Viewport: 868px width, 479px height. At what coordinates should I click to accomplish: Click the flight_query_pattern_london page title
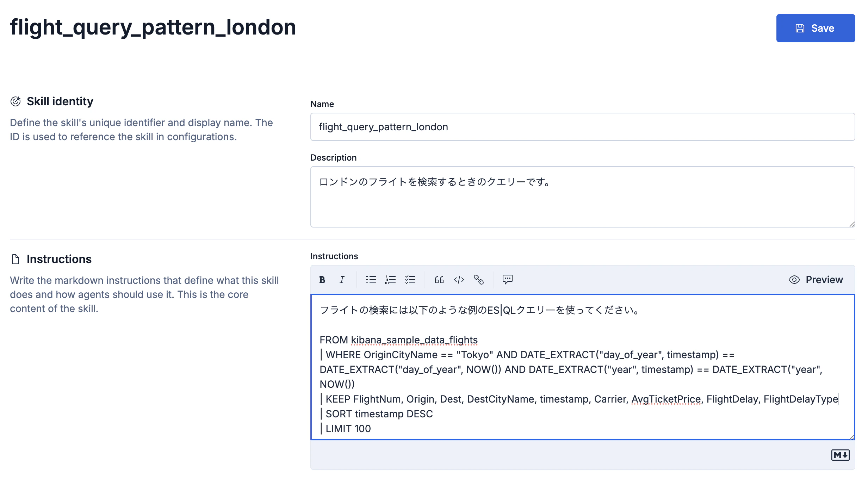point(153,27)
